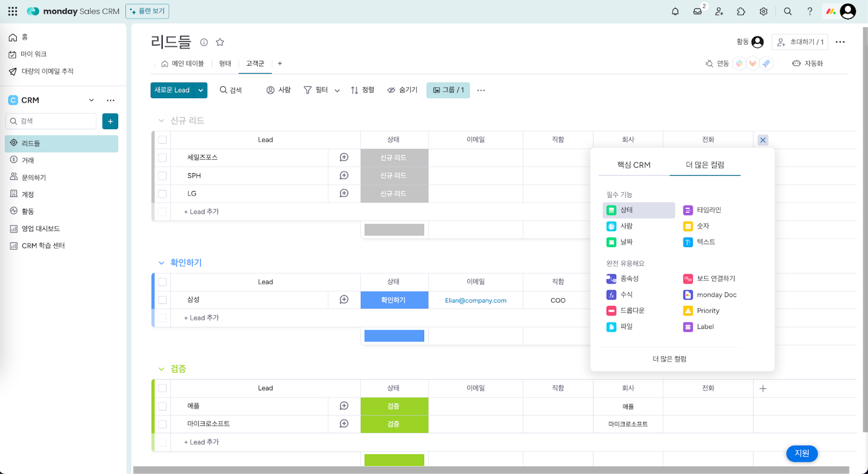Choose the 타임라인 column type
Viewport: 868px width, 474px height.
pyautogui.click(x=702, y=210)
